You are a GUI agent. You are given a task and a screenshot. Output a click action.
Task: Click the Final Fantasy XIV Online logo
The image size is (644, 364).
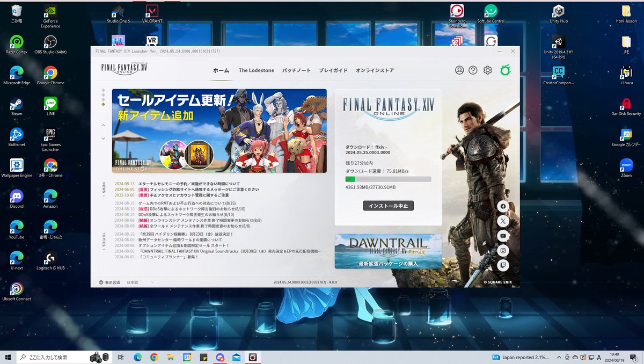click(124, 69)
